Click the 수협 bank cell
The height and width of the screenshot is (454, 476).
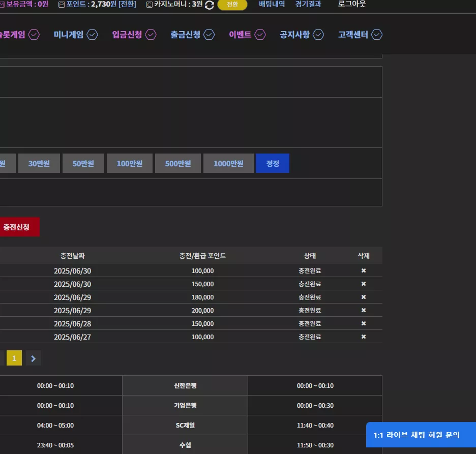185,445
